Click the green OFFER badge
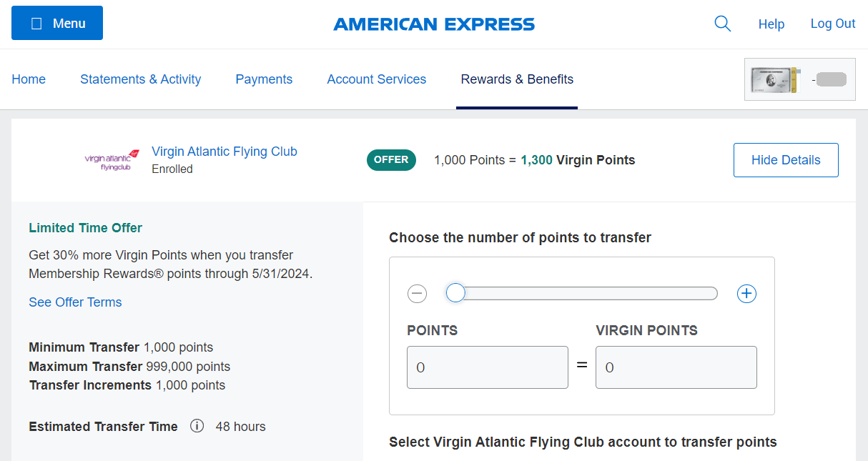The width and height of the screenshot is (868, 461). click(391, 160)
